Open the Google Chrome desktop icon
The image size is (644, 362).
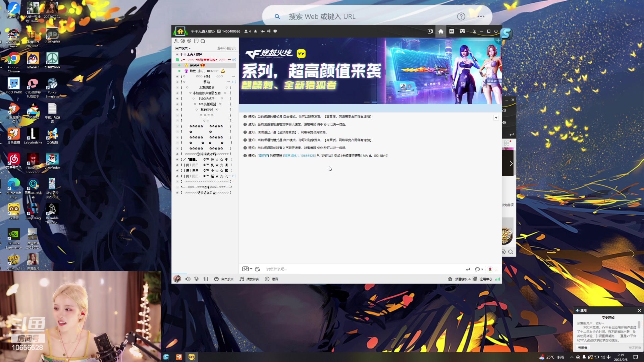(x=14, y=62)
